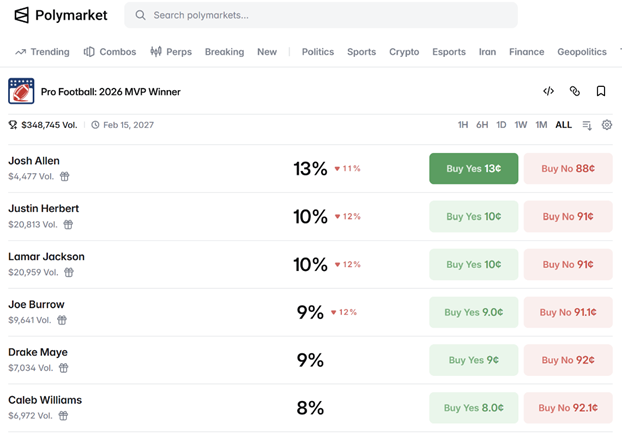This screenshot has width=622, height=436.
Task: Open the Finance category
Action: coord(526,52)
